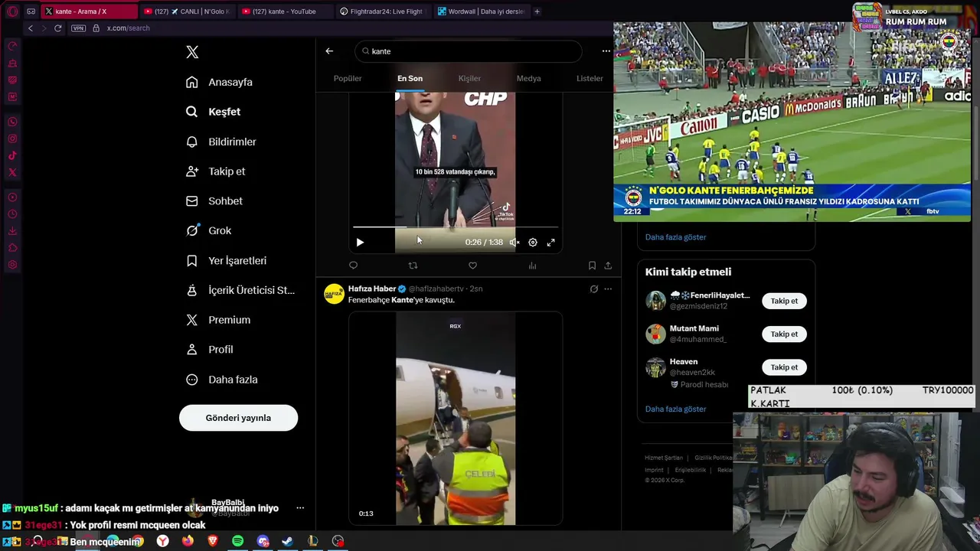Reload the page in the browser
The height and width of the screenshot is (551, 980).
(57, 28)
